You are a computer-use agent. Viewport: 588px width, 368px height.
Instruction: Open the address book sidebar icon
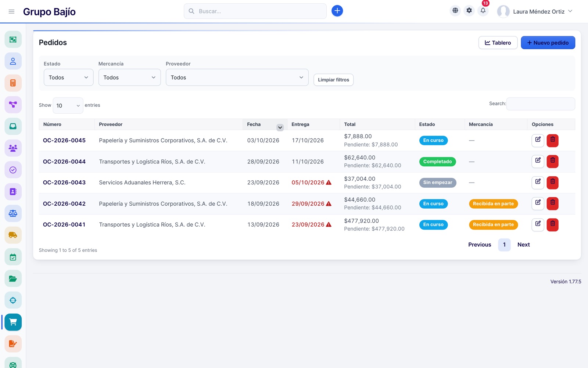click(13, 191)
